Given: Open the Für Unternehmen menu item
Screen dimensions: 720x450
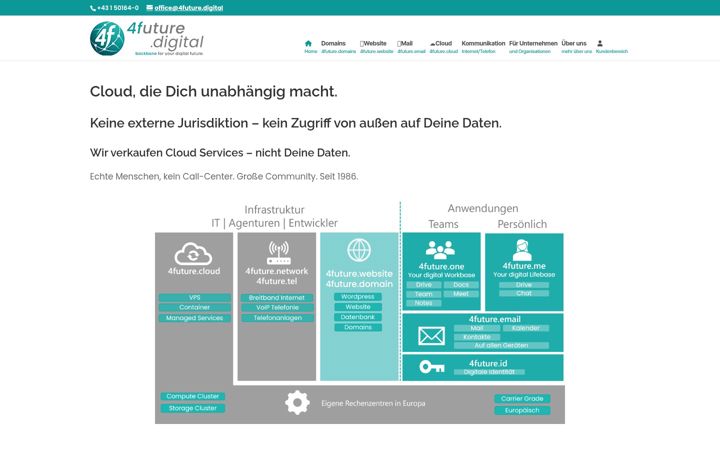Looking at the screenshot, I should pyautogui.click(x=533, y=43).
